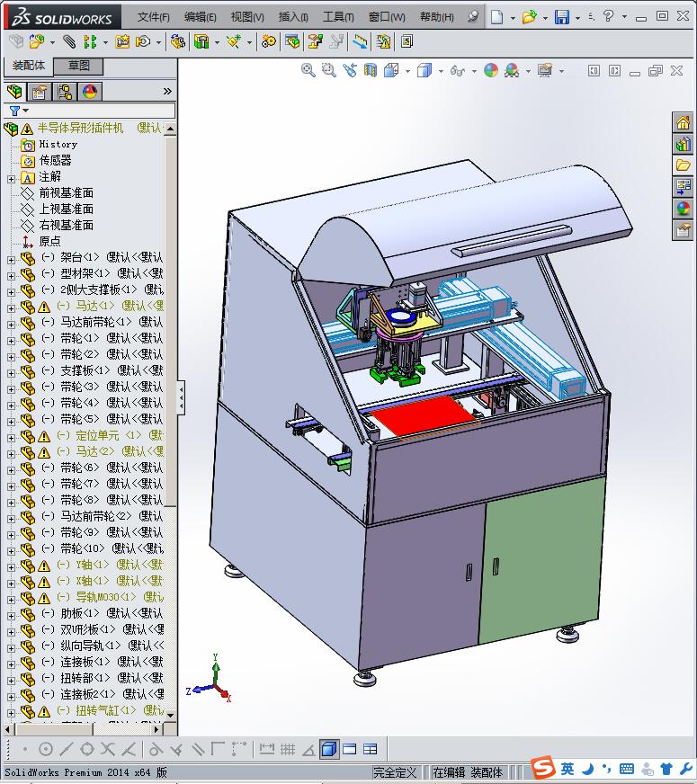Toggle the shaded model view button
The width and height of the screenshot is (697, 784).
(329, 749)
